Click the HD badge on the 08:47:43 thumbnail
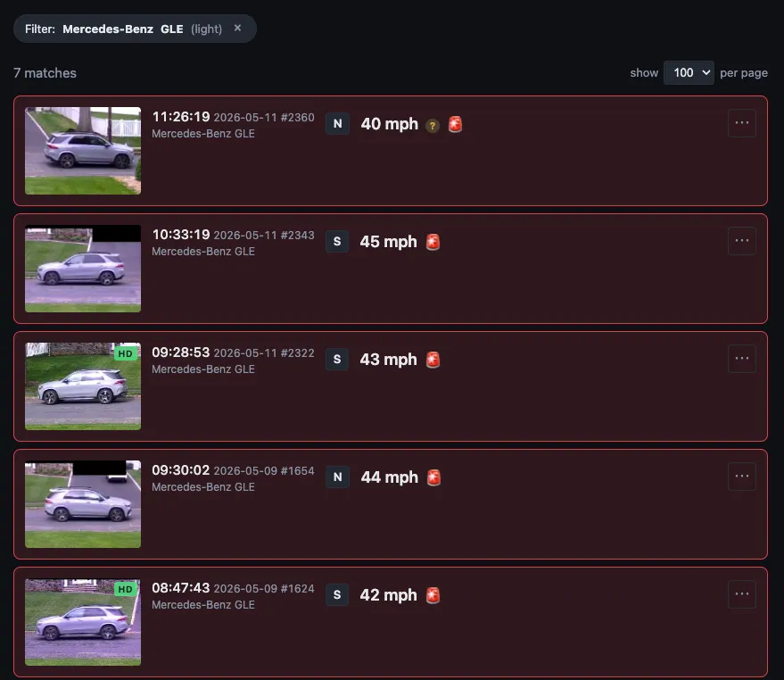784x680 pixels. tap(126, 589)
